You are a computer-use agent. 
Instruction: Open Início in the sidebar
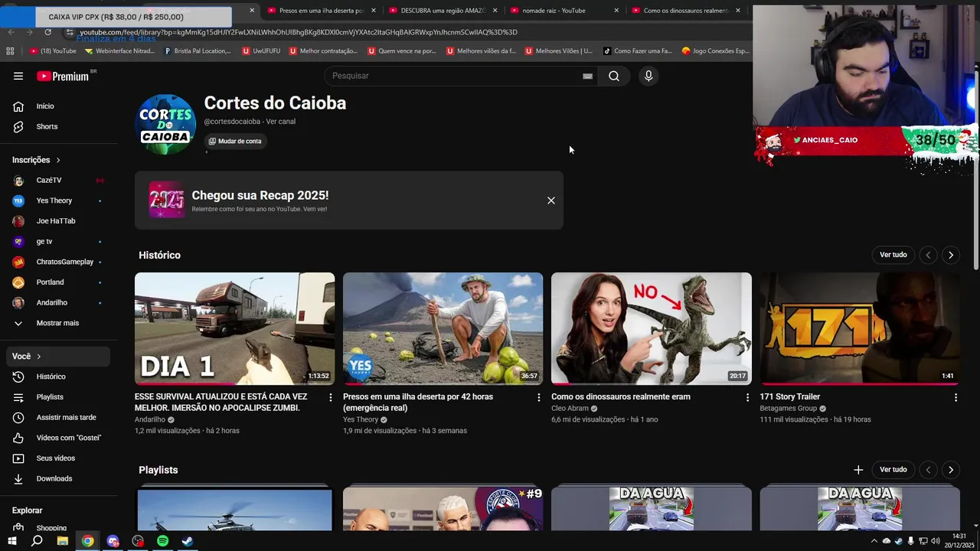[x=45, y=106]
